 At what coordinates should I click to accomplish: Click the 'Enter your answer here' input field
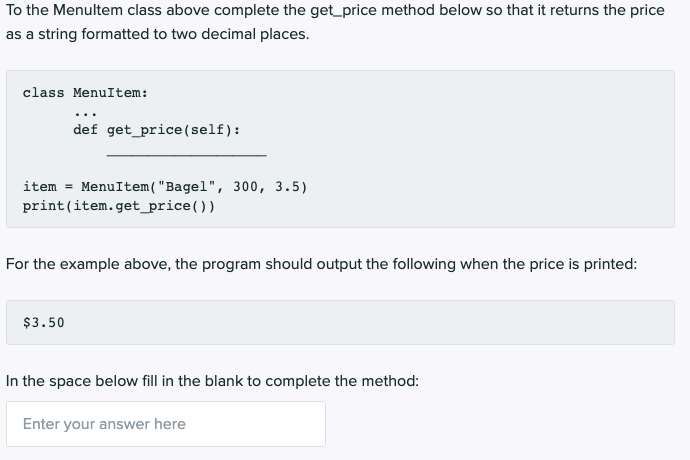[165, 424]
